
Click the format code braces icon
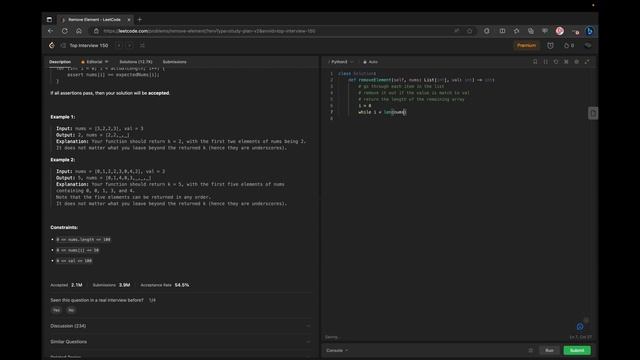[546, 62]
